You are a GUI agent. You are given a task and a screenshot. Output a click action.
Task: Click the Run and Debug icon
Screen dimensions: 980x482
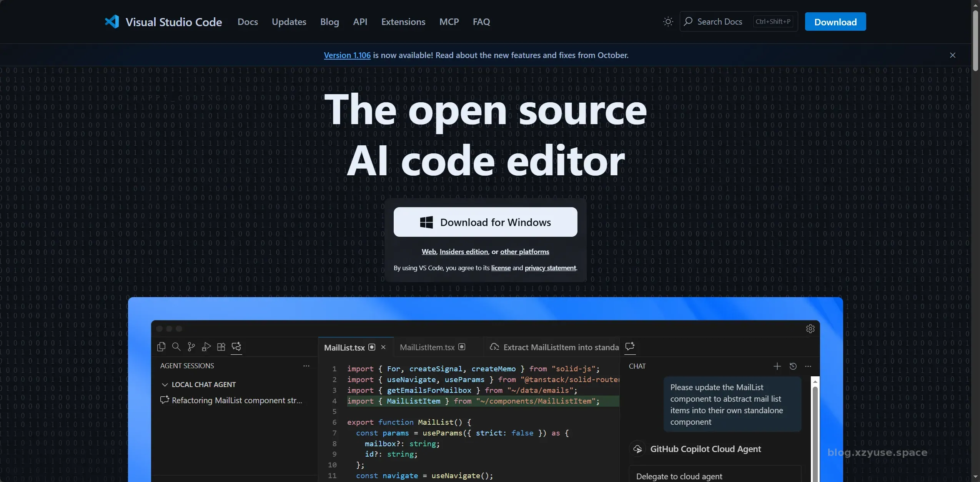pos(206,347)
